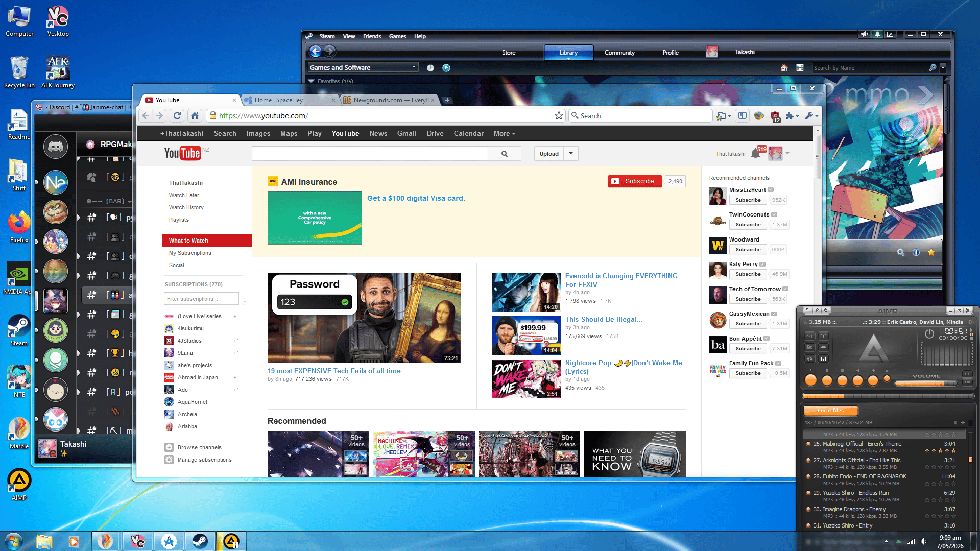Open the extensions puzzle dropdown
Image resolution: width=980 pixels, height=551 pixels.
tap(793, 116)
